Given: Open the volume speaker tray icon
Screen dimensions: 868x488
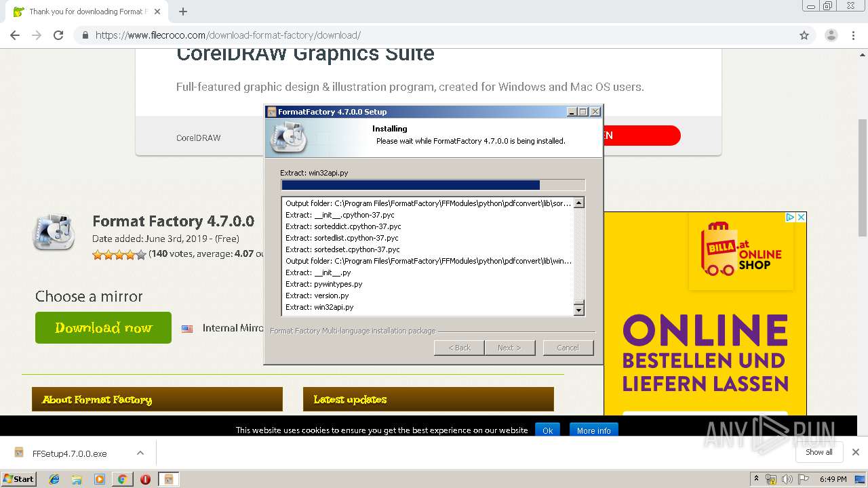Looking at the screenshot, I should (787, 479).
